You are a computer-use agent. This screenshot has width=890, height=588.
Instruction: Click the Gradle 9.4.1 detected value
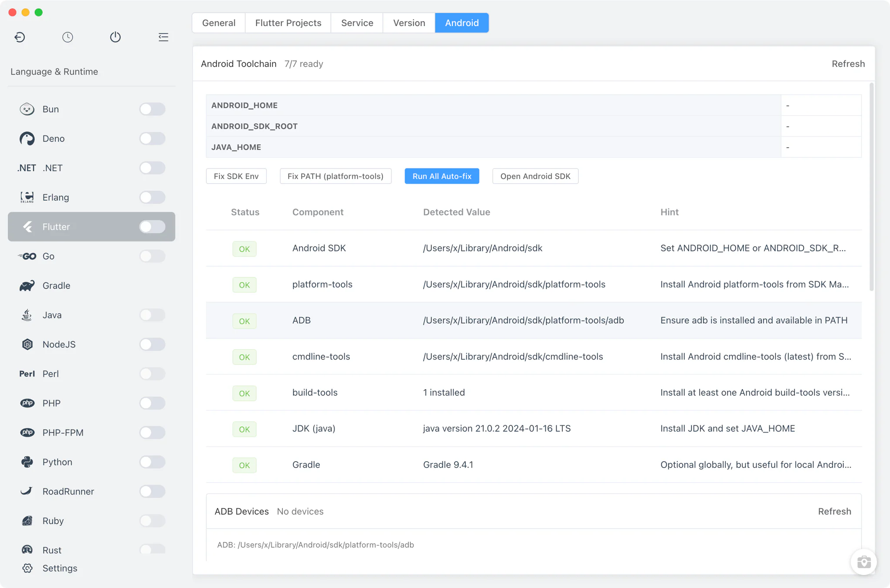point(448,465)
